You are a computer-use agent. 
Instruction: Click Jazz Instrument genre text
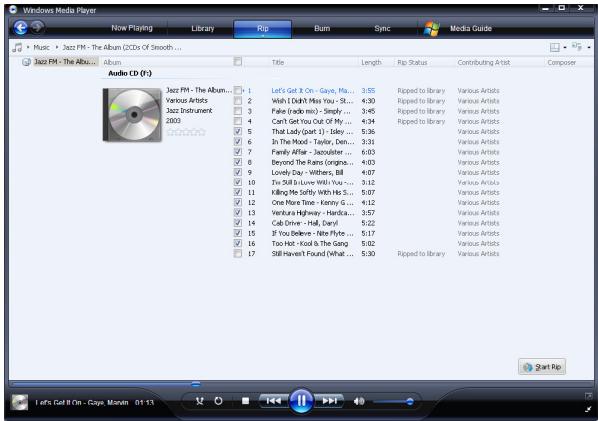click(x=189, y=110)
